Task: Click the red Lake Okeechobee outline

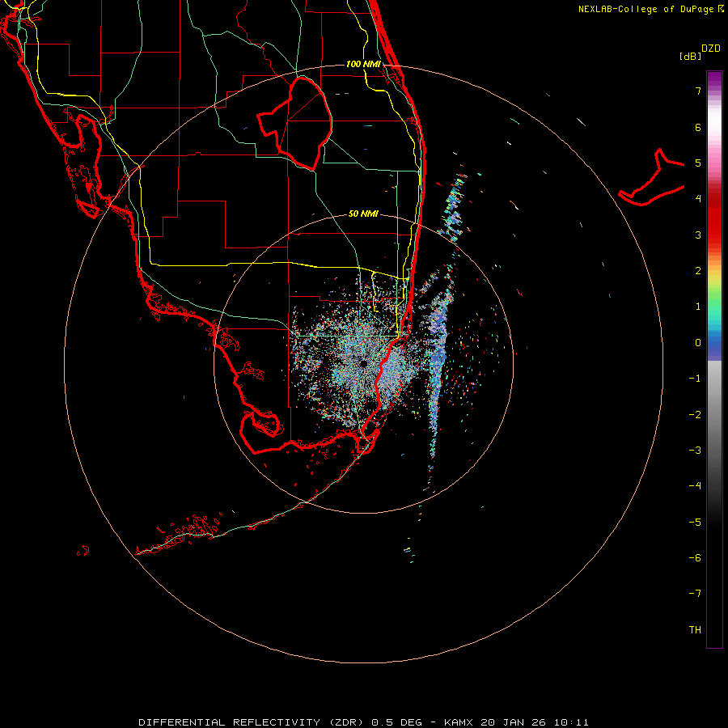Action: [x=295, y=124]
